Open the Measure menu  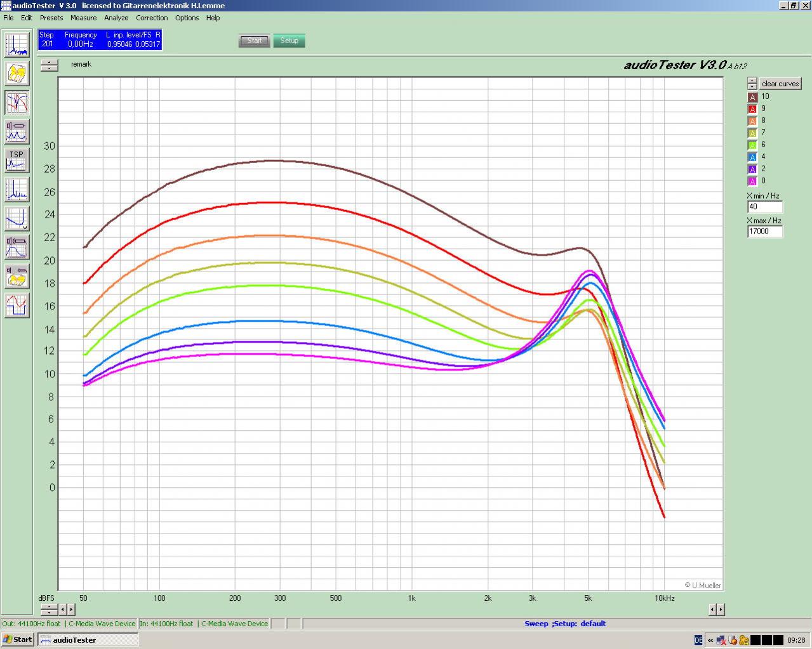(83, 18)
